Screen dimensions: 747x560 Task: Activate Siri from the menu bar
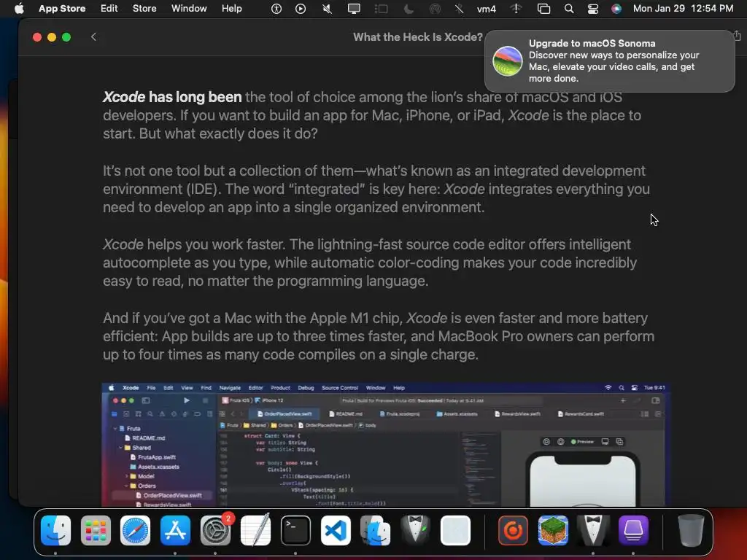coord(616,9)
